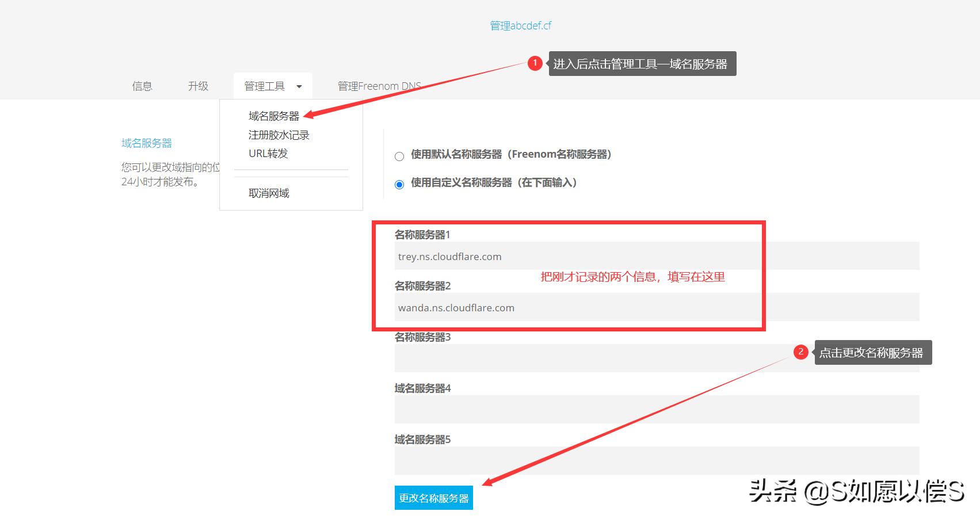点击"管理工具"旁的下拉箭头
The width and height of the screenshot is (980, 519).
[299, 86]
